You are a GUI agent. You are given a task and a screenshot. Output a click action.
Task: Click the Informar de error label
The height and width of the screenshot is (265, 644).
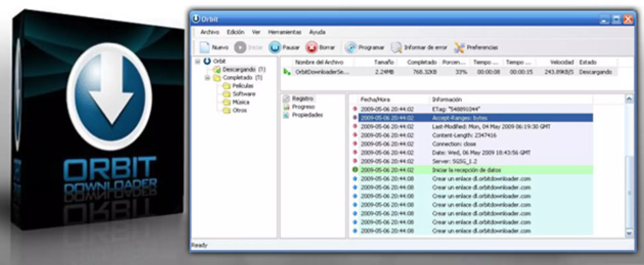426,48
